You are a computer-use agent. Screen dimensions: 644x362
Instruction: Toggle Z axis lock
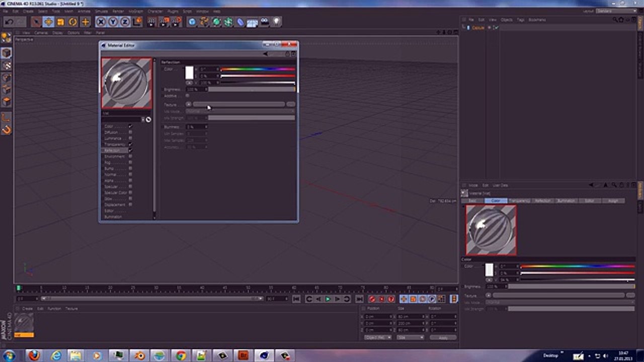[125, 22]
